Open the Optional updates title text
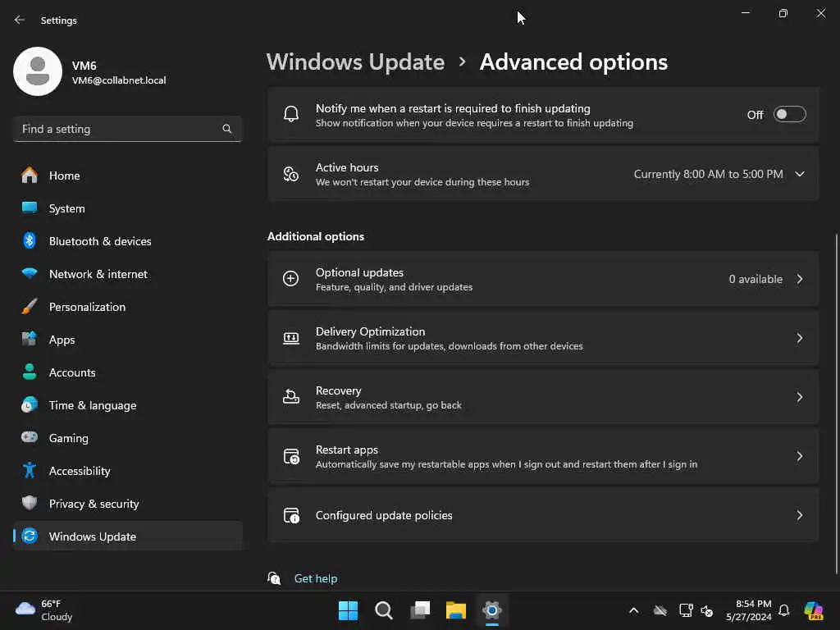Image resolution: width=840 pixels, height=630 pixels. click(x=359, y=272)
